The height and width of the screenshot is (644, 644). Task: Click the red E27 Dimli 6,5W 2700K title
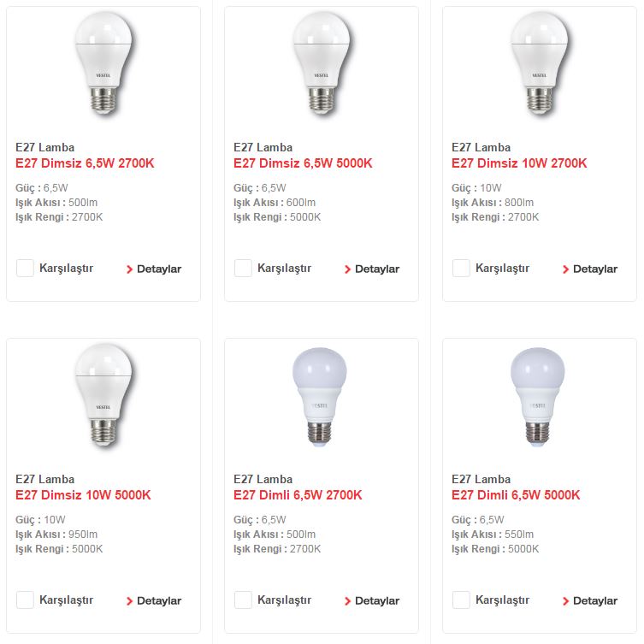pyautogui.click(x=298, y=495)
